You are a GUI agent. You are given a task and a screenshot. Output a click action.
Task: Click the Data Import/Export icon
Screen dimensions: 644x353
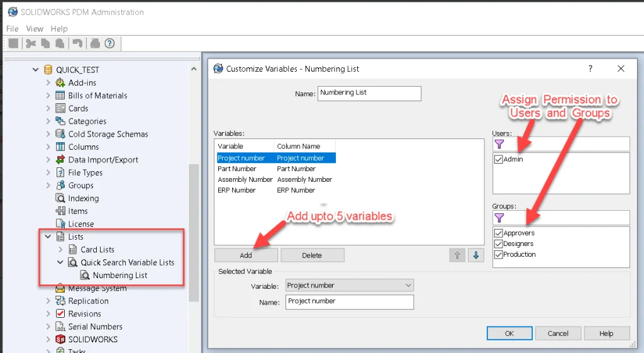(60, 159)
